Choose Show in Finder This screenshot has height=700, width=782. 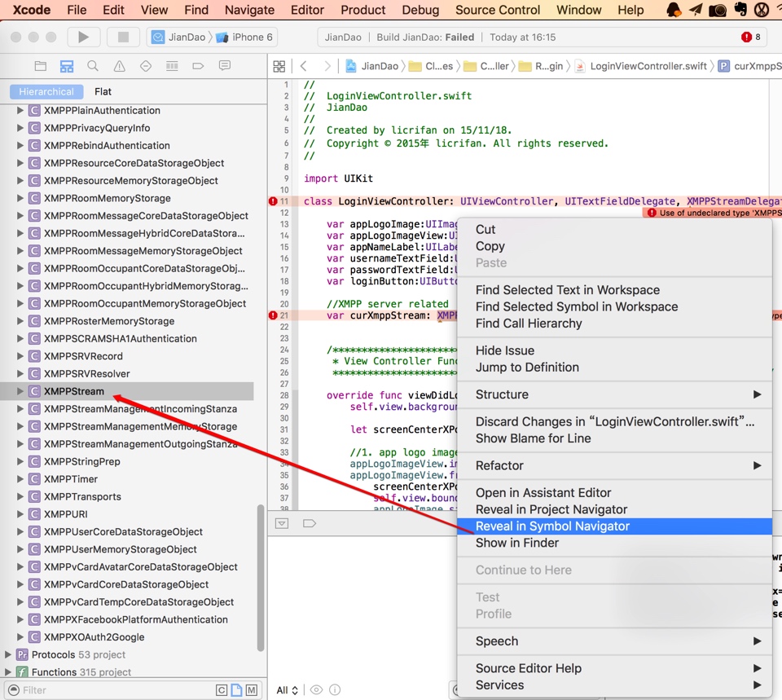click(614, 543)
